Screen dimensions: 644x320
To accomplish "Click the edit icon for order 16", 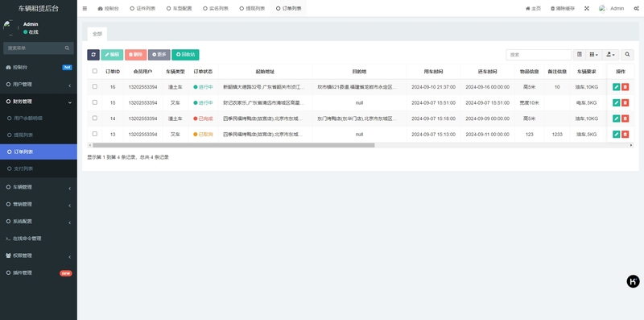I will pyautogui.click(x=616, y=87).
